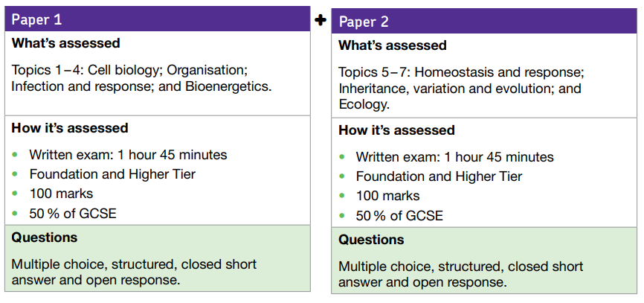
Task: Click Paper 2 Questions heading
Action: pyautogui.click(x=371, y=240)
